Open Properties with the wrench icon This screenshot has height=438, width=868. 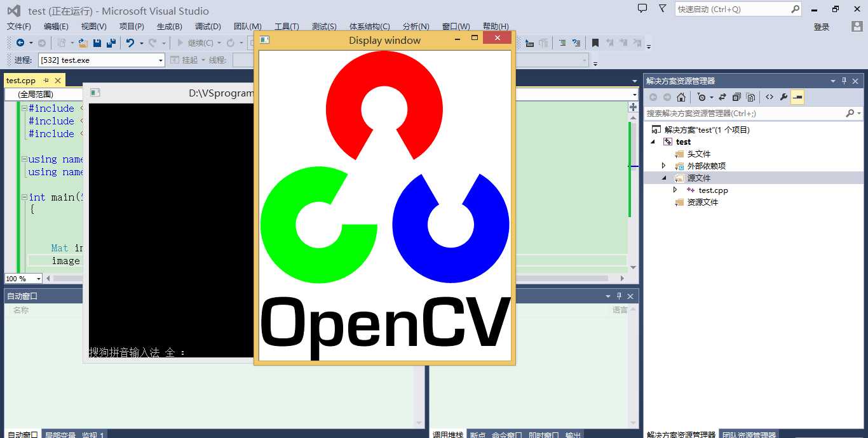(783, 97)
